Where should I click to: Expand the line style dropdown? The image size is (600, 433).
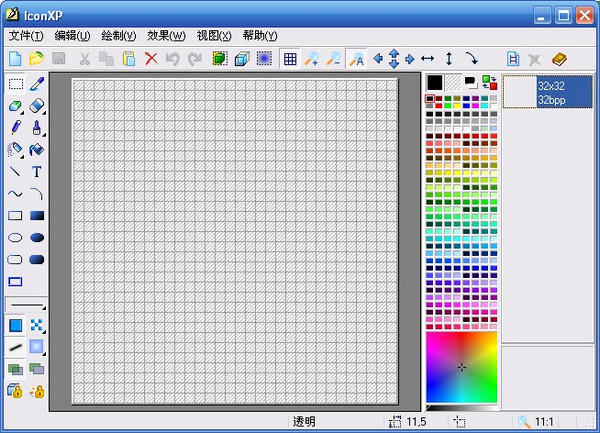click(x=26, y=304)
